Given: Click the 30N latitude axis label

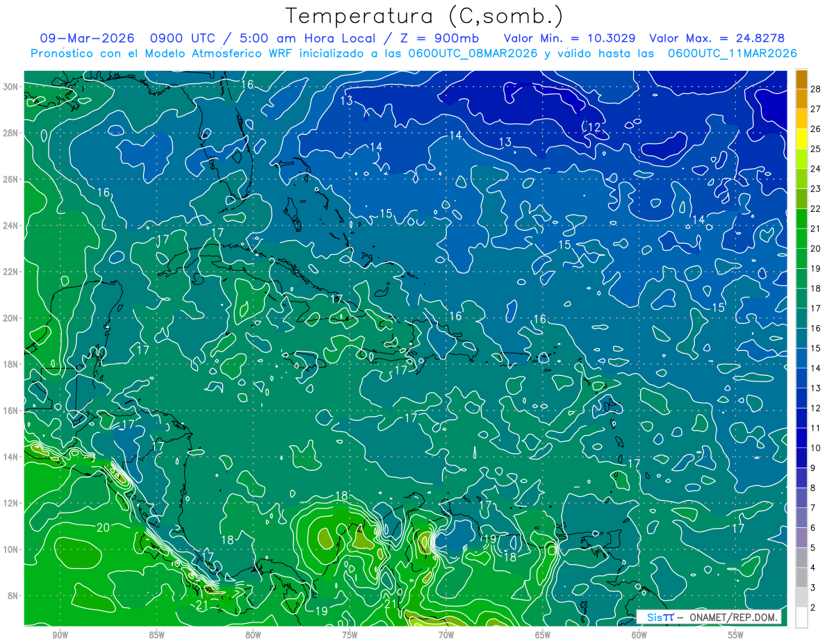Looking at the screenshot, I should (12, 87).
